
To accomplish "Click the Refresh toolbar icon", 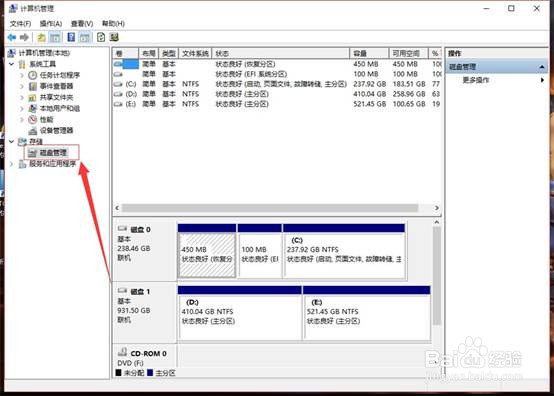I will [101, 37].
